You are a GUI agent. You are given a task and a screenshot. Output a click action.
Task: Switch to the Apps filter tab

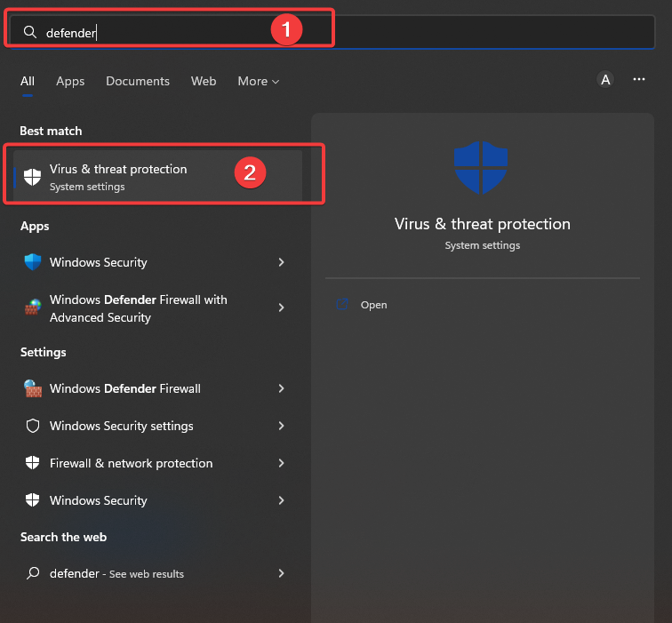pos(70,82)
